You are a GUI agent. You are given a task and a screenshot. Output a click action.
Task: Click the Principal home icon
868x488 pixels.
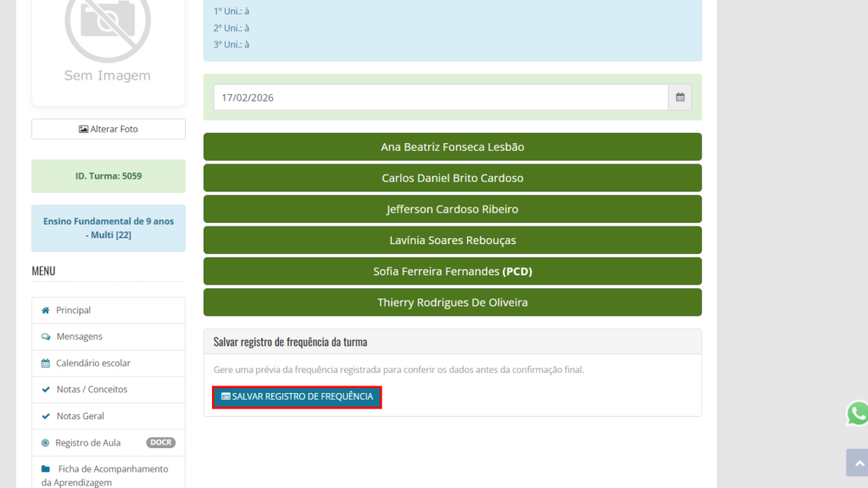click(46, 311)
